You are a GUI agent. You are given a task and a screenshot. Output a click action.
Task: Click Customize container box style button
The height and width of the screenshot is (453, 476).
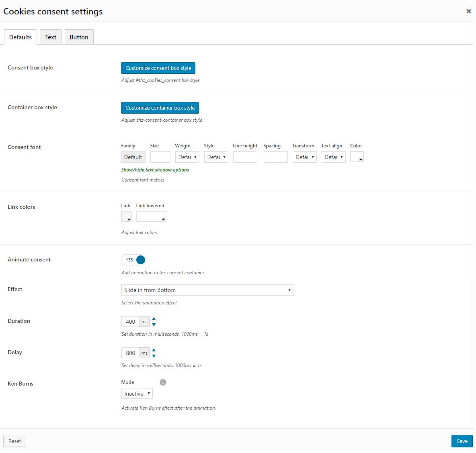pos(160,108)
